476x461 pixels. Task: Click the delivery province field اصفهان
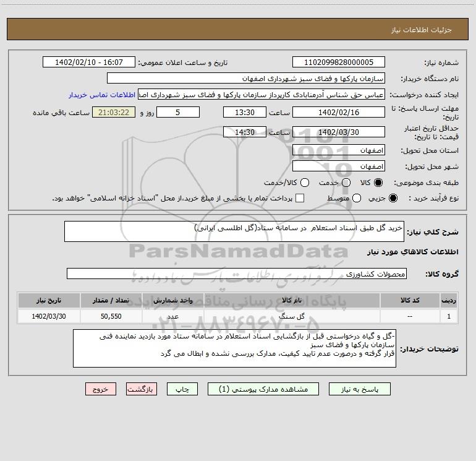point(339,150)
